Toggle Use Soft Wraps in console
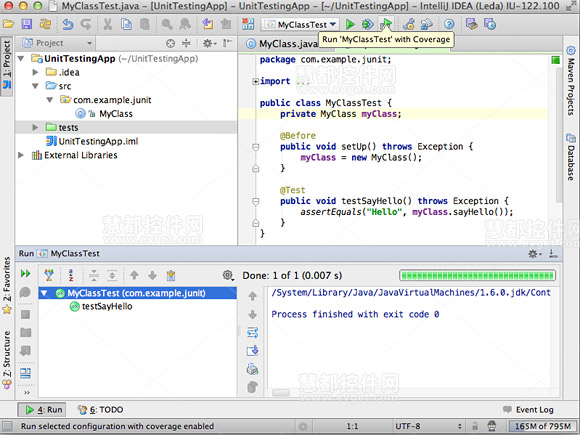Image resolution: width=580 pixels, height=435 pixels. point(253,333)
